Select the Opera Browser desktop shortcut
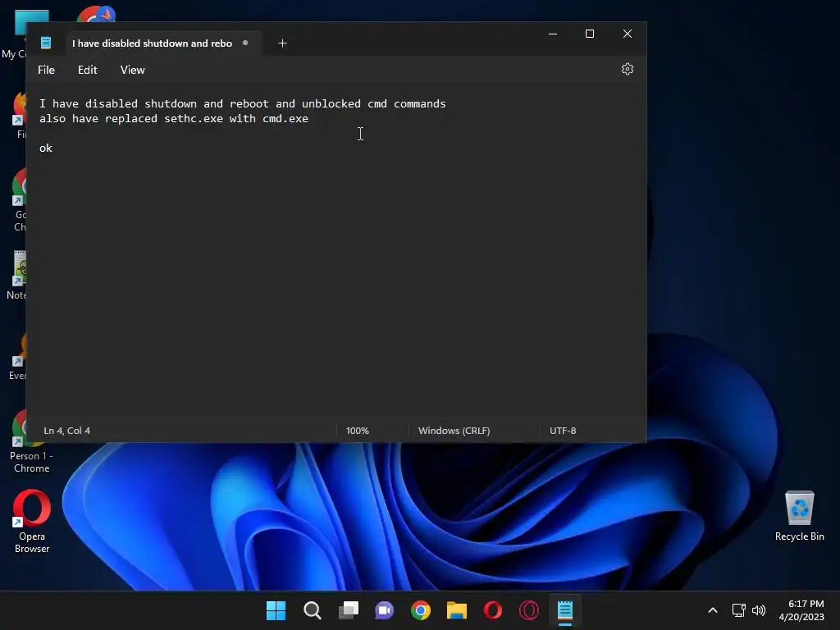Viewport: 840px width, 630px height. click(x=32, y=522)
